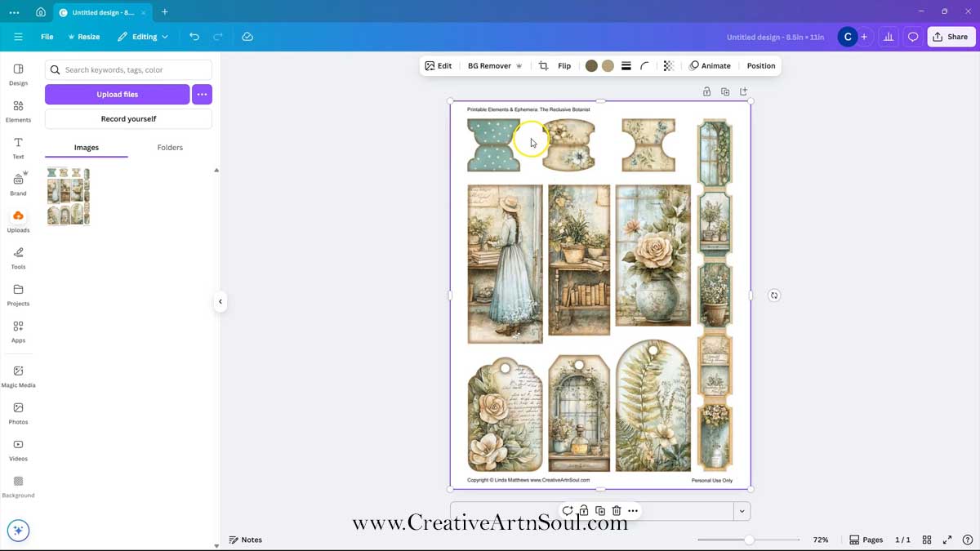
Task: Click the Canva home icon
Action: [41, 12]
